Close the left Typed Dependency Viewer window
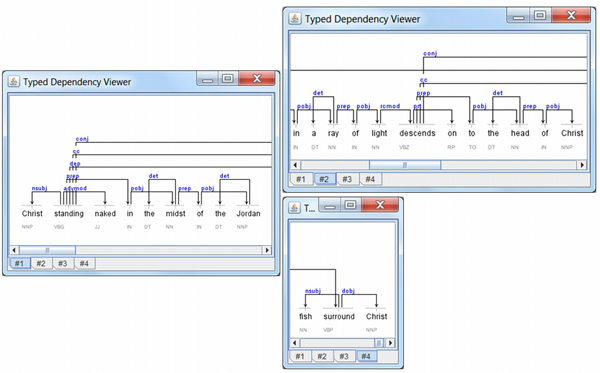 pos(257,79)
